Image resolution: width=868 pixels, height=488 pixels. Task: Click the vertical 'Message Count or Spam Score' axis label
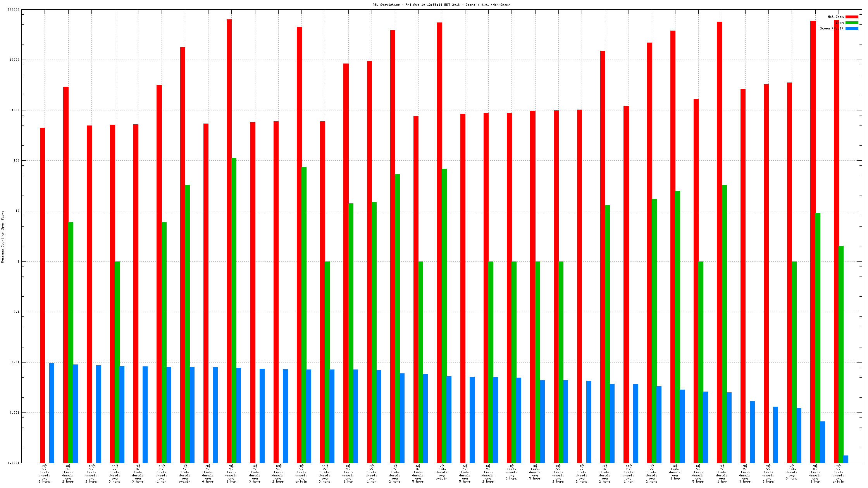tap(3, 237)
